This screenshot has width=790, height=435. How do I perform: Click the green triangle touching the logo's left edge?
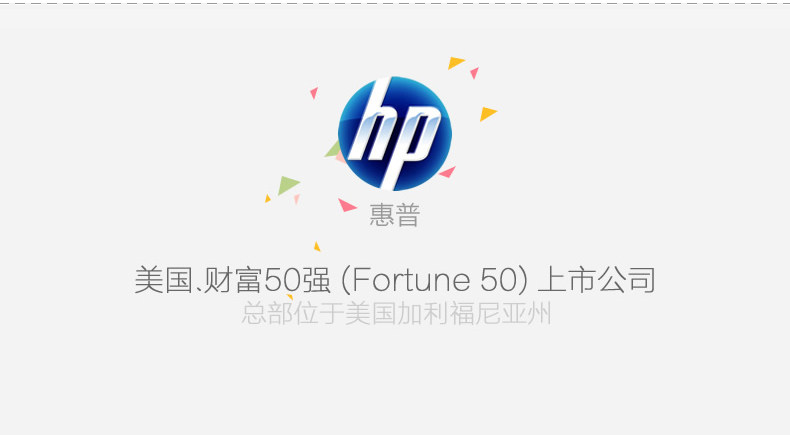point(333,149)
